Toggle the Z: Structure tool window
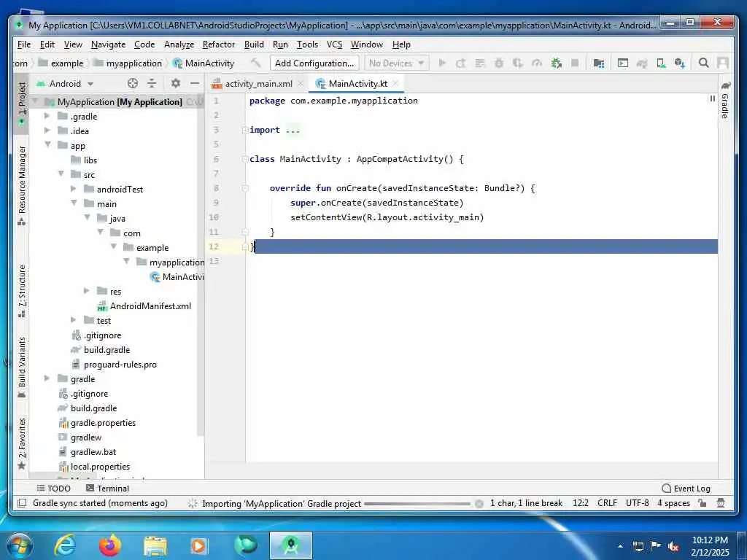 pyautogui.click(x=21, y=291)
